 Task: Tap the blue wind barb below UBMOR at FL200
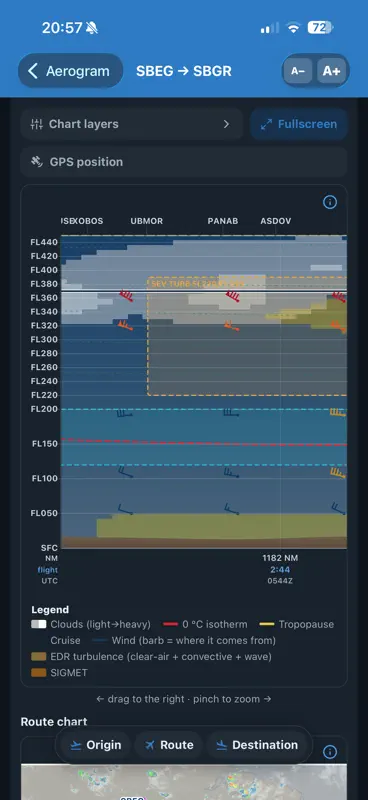pos(125,413)
